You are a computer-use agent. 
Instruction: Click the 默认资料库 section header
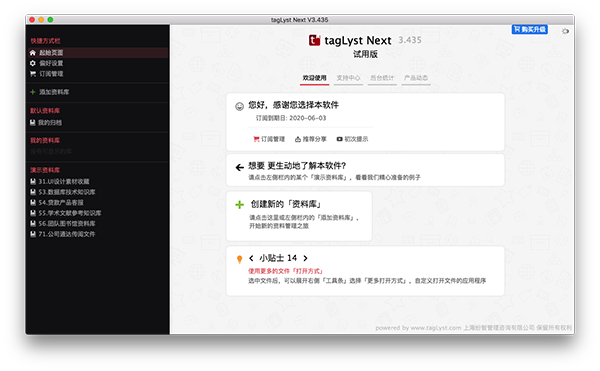[x=45, y=111]
